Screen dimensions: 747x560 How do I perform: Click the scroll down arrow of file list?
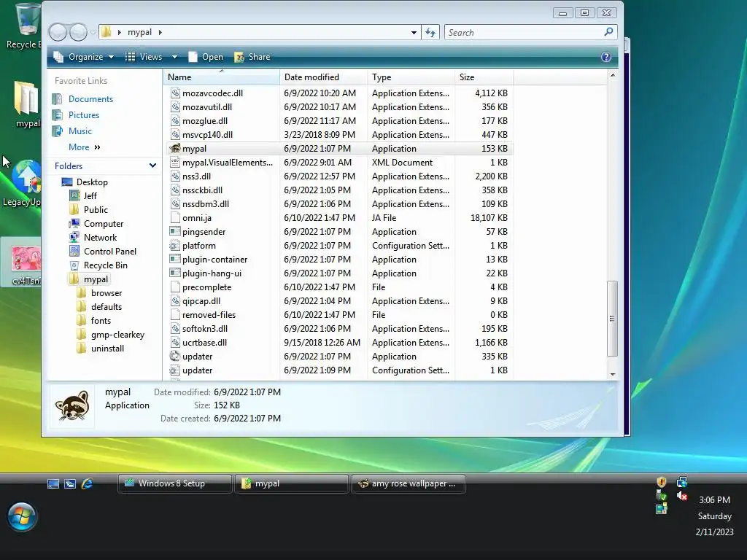[613, 374]
